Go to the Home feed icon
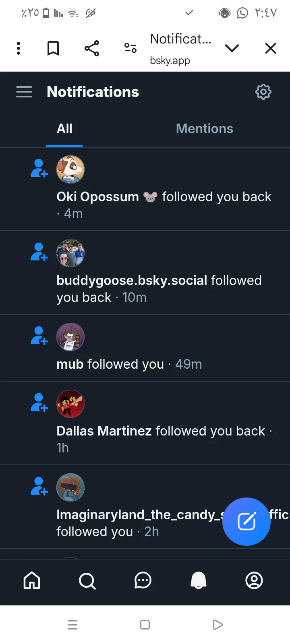The image size is (290, 644). (32, 580)
